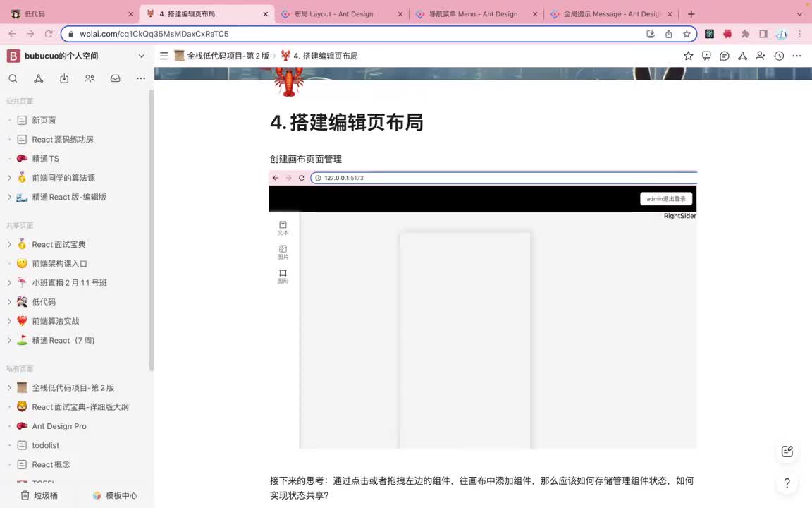Click the sidebar vertical scrollbar
The width and height of the screenshot is (812, 508).
tap(152, 231)
